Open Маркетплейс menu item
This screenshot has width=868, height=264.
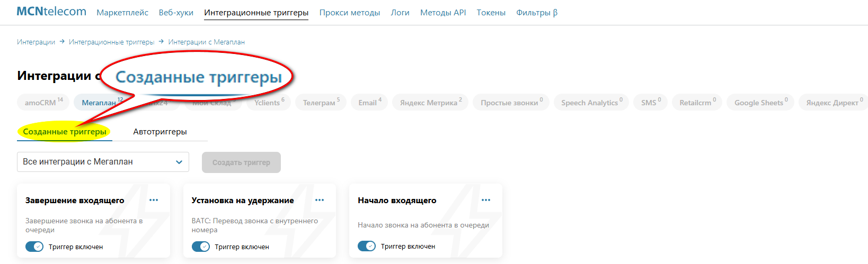[x=122, y=13]
